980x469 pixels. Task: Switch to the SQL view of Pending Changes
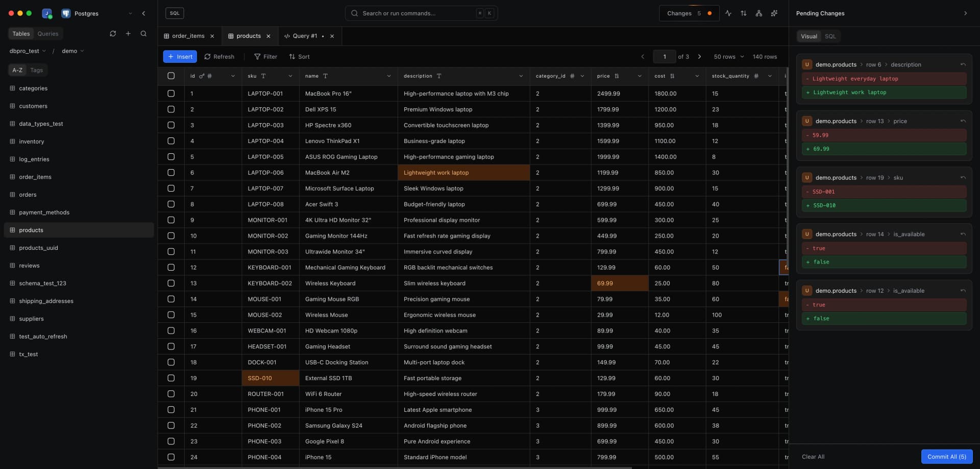click(830, 36)
